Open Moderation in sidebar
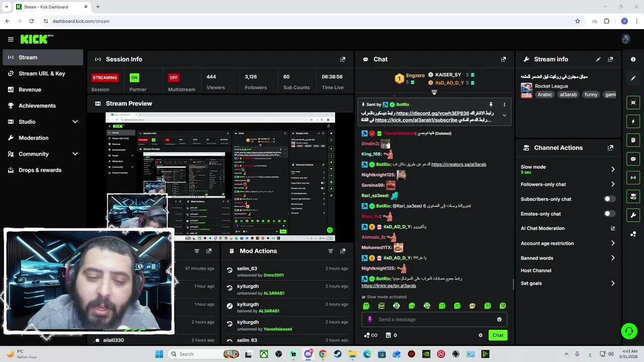This screenshot has height=362, width=644. click(x=43, y=138)
